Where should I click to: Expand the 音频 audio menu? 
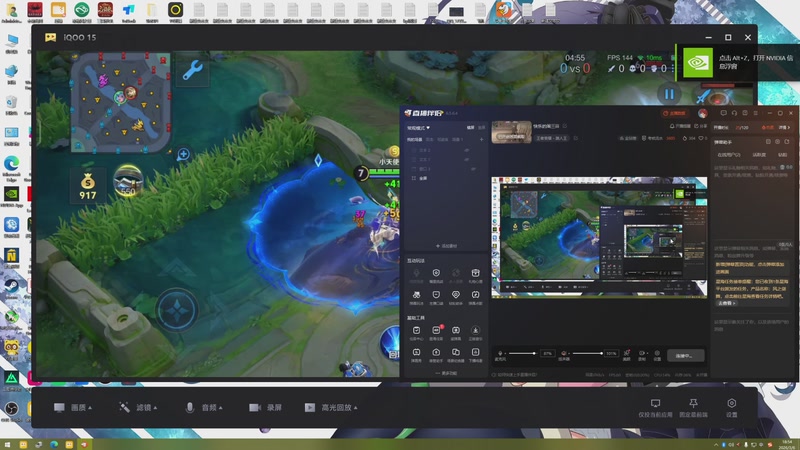click(x=204, y=408)
